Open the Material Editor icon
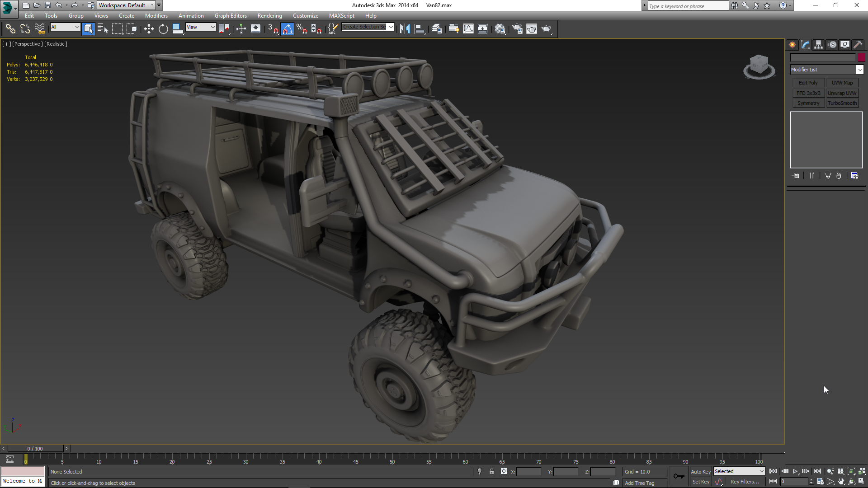Image resolution: width=868 pixels, height=488 pixels. pyautogui.click(x=500, y=29)
